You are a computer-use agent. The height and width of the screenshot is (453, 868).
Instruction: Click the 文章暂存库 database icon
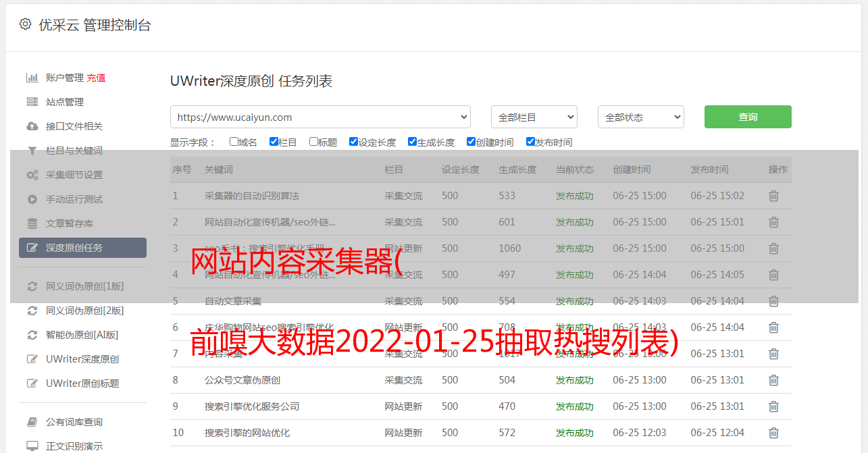(32, 223)
